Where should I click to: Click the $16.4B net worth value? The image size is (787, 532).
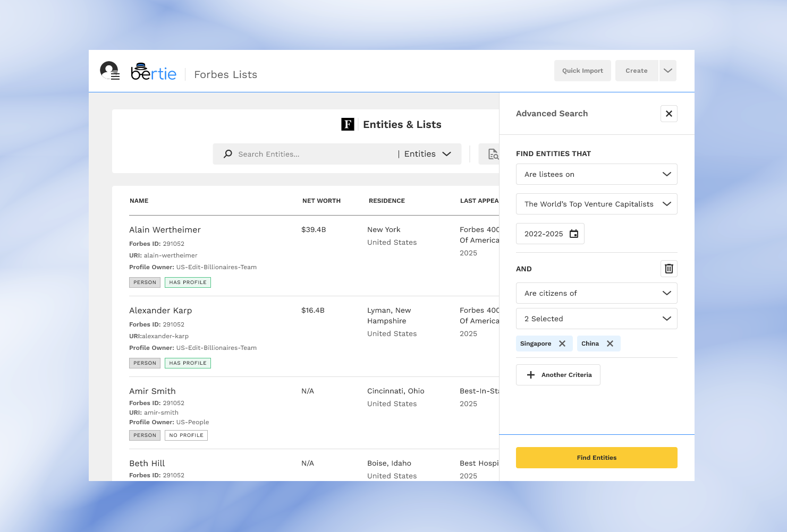313,311
